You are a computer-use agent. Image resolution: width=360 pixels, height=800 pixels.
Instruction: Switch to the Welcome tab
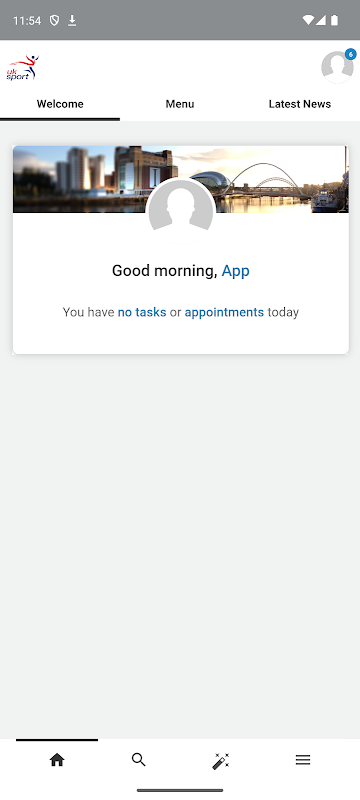(x=60, y=104)
